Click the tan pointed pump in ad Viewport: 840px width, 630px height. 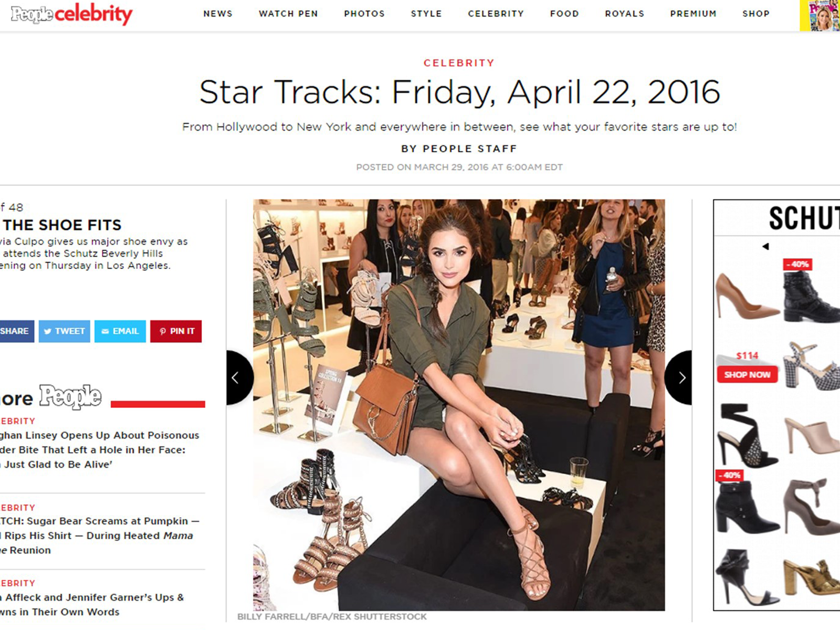tap(747, 296)
